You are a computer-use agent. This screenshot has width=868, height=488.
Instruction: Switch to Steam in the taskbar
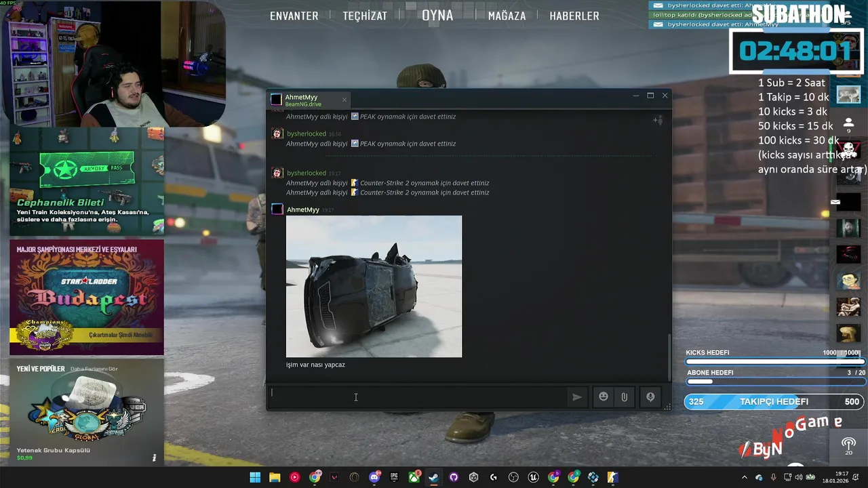433,477
